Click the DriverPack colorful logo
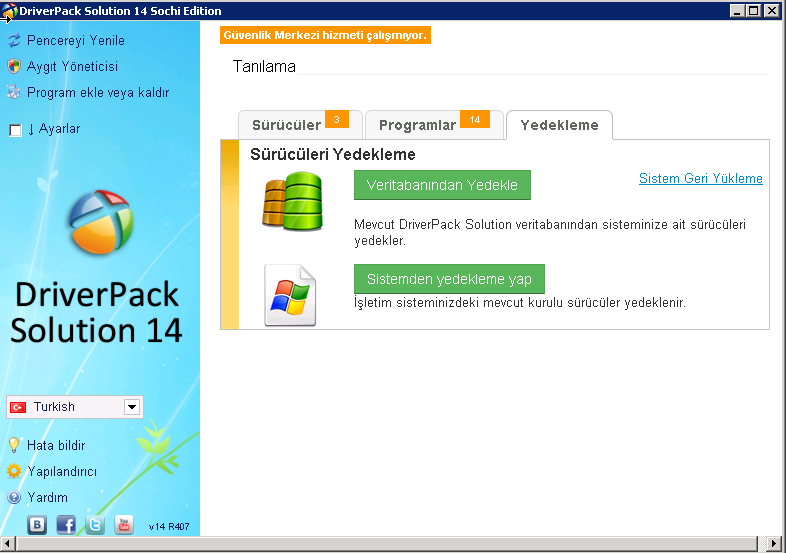Viewport: 786px width, 553px height. click(x=101, y=222)
